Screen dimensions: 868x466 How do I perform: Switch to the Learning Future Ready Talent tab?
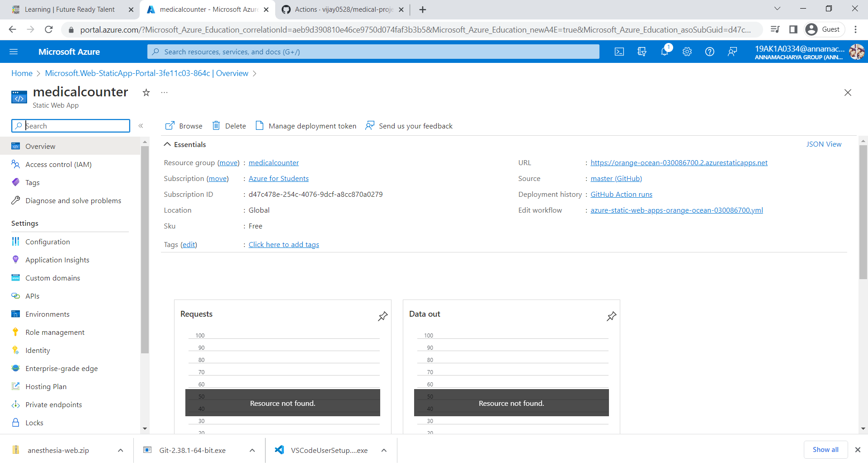pyautogui.click(x=69, y=10)
